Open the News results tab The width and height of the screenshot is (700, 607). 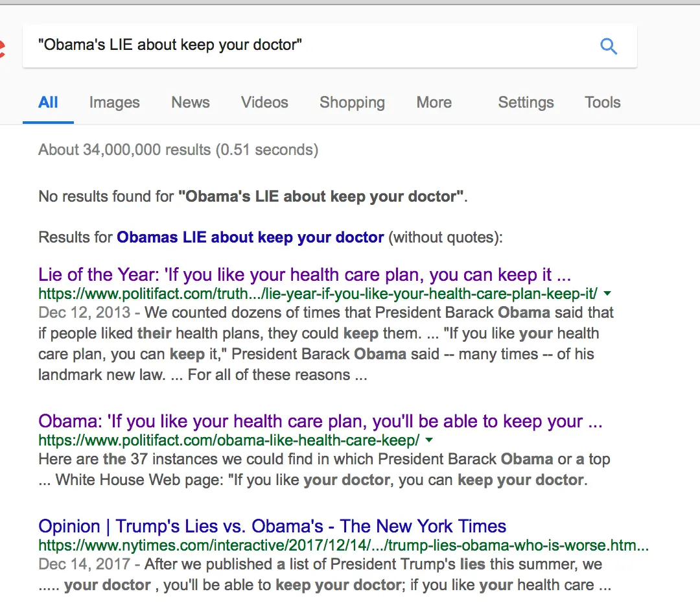click(x=191, y=102)
